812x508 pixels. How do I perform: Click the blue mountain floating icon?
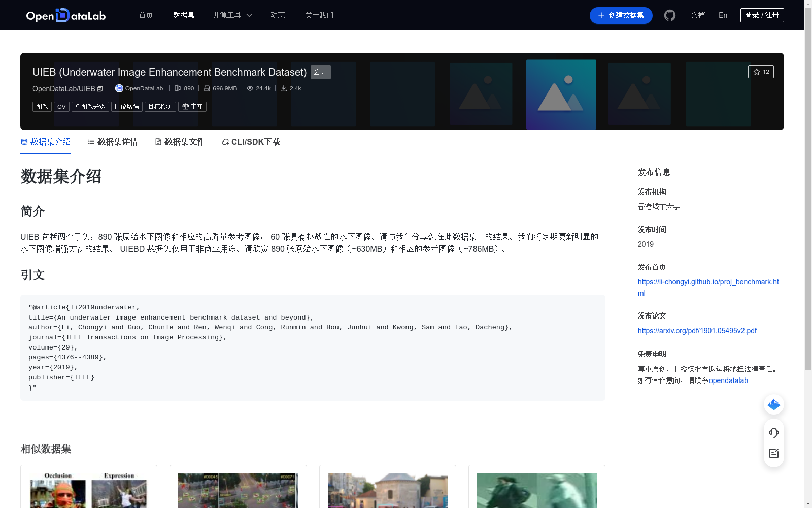773,404
